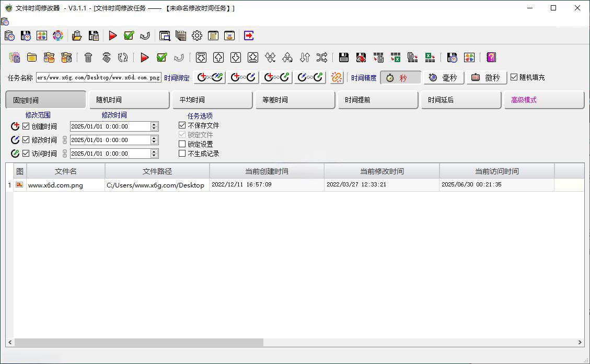Image resolution: width=590 pixels, height=364 pixels.
Task: Click the stepper arrows on 访问时间 field
Action: tap(154, 154)
